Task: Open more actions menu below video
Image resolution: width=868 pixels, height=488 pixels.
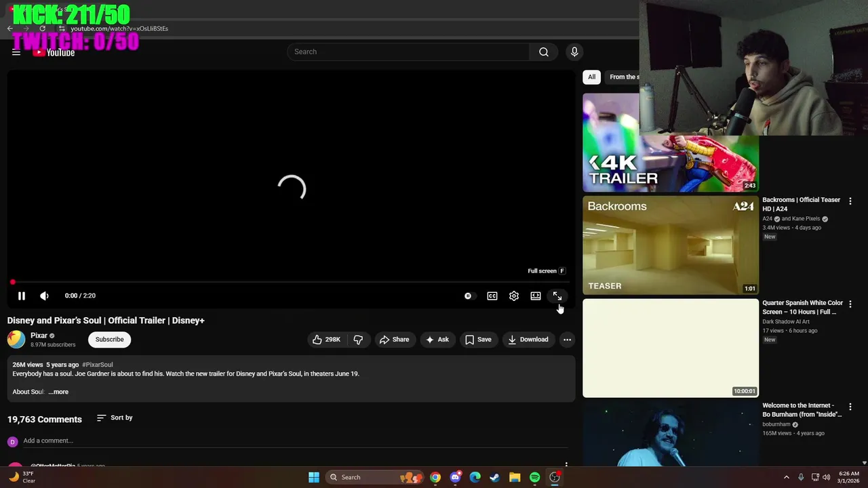Action: point(567,339)
